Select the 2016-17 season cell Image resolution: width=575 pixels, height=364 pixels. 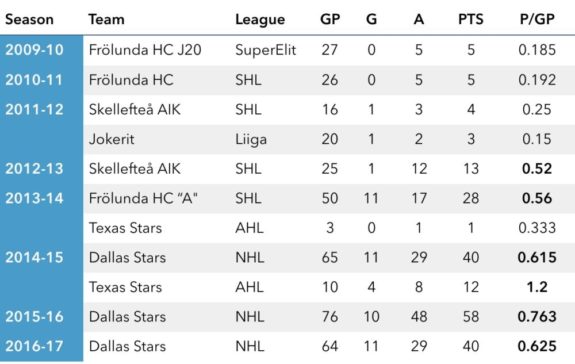pos(34,346)
